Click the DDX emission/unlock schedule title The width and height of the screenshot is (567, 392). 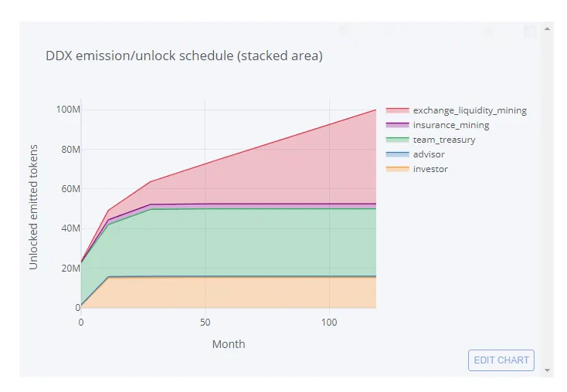pyautogui.click(x=184, y=56)
